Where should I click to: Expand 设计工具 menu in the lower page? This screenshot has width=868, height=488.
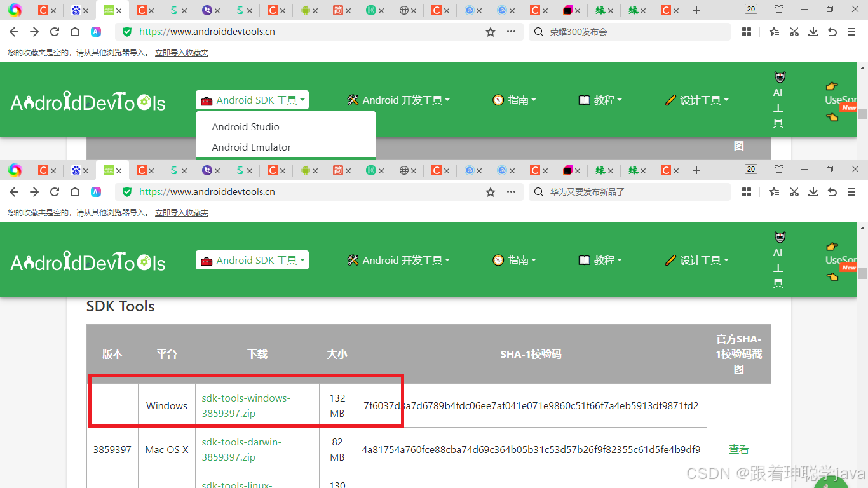tap(696, 260)
